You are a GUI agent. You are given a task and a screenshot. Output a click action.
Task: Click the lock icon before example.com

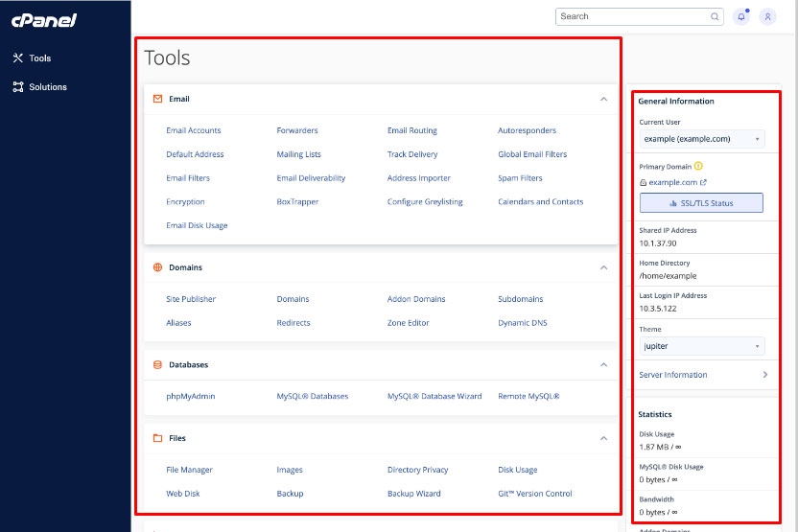643,182
